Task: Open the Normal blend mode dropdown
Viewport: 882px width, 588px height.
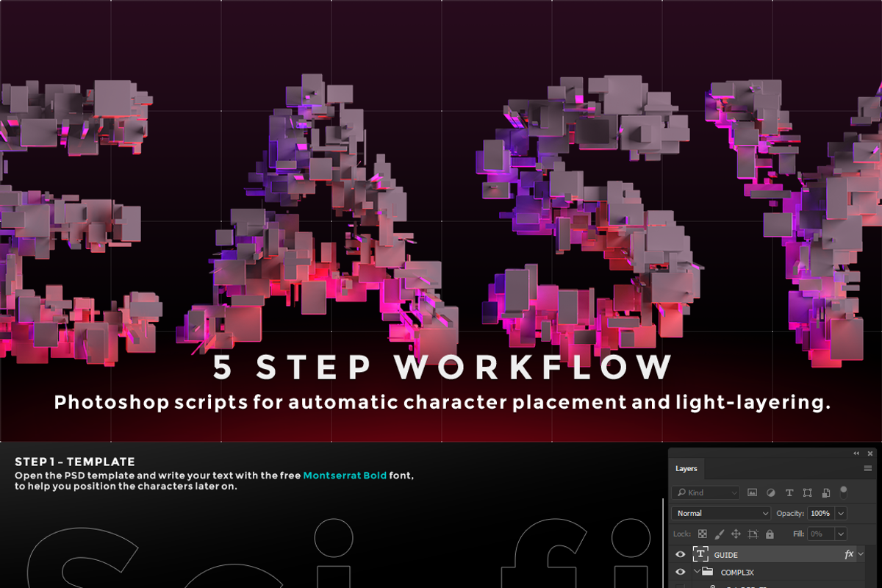Action: 721,513
